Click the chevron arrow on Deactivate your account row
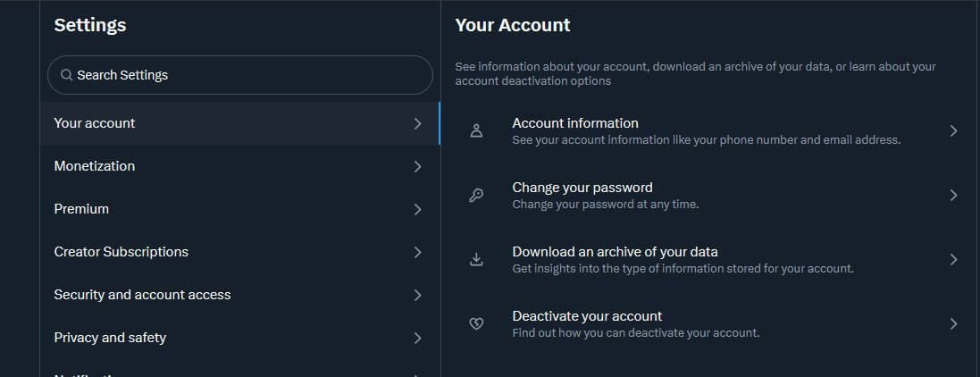 953,324
